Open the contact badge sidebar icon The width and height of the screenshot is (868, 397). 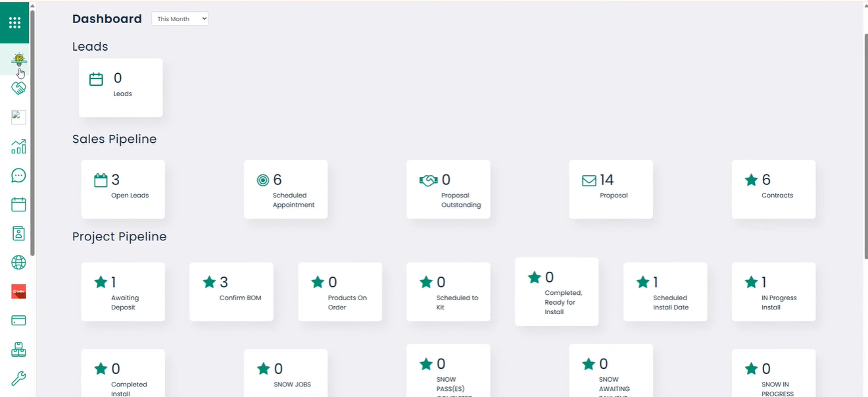pyautogui.click(x=18, y=233)
